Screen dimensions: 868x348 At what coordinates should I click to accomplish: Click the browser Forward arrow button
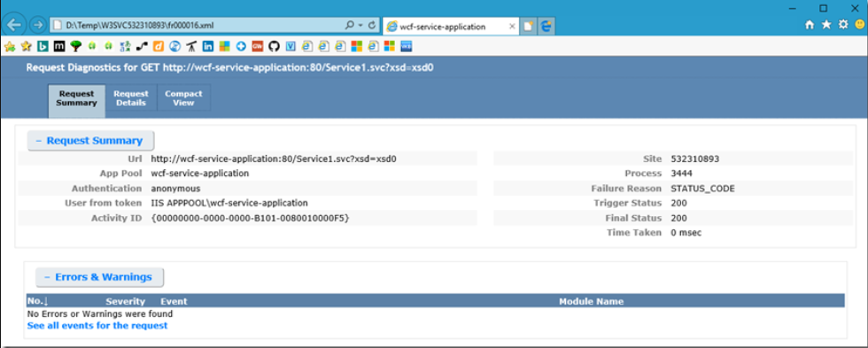pyautogui.click(x=37, y=25)
